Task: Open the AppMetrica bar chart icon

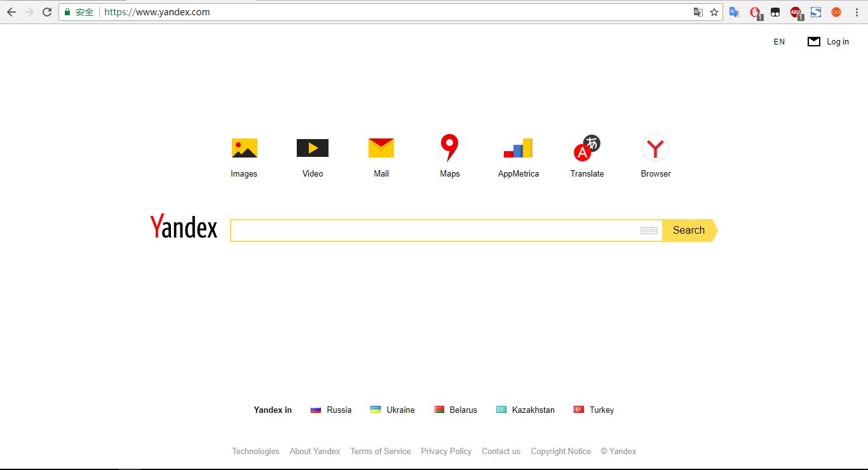Action: (x=518, y=148)
